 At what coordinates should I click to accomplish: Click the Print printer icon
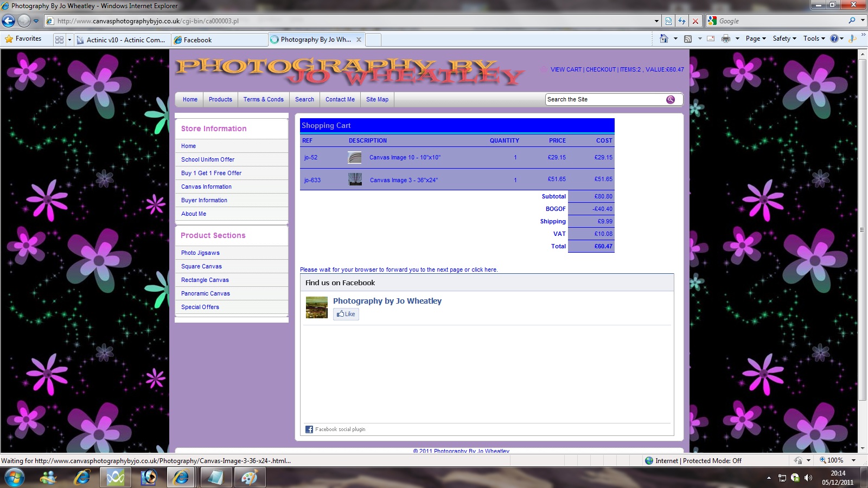[725, 38]
